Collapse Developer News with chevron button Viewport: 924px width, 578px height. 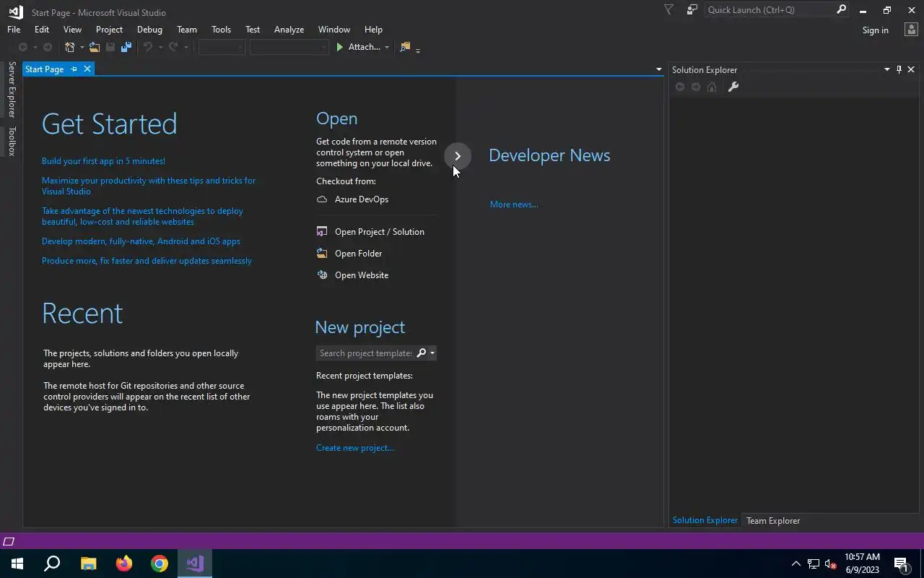[458, 156]
